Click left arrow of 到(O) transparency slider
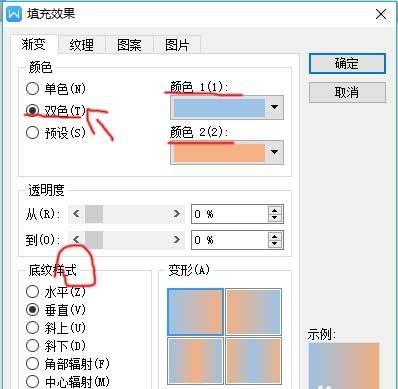This screenshot has width=398, height=389. (76, 240)
